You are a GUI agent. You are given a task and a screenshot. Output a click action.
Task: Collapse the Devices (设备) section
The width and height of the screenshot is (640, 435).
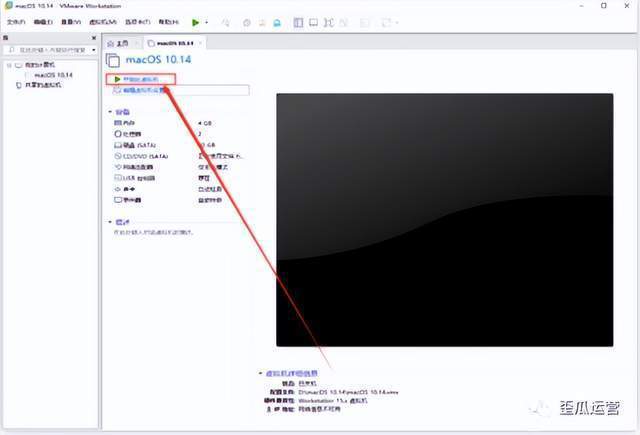click(110, 112)
